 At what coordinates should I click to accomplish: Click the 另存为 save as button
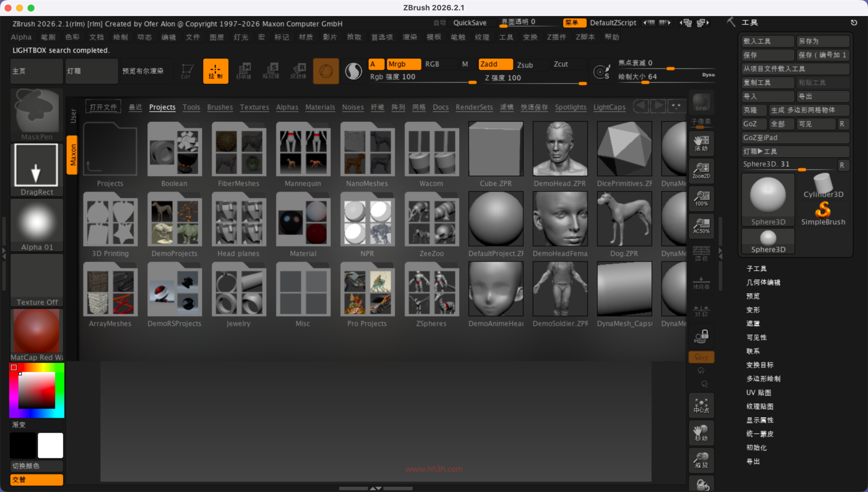click(x=823, y=41)
